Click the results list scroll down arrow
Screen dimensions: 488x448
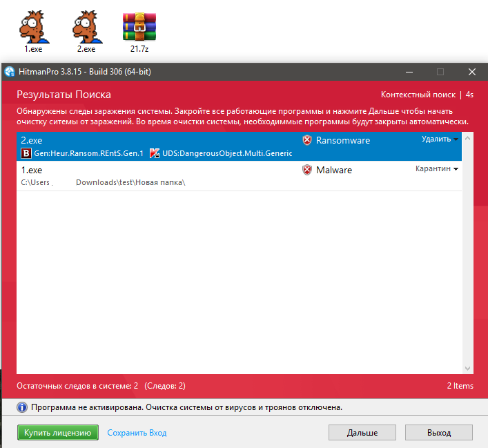coord(467,369)
